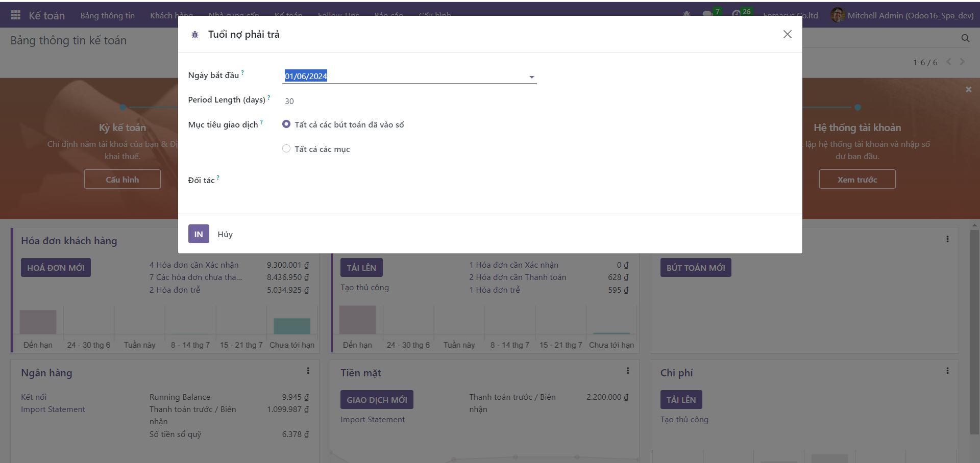Click the search magnifier icon
980x463 pixels.
click(965, 38)
